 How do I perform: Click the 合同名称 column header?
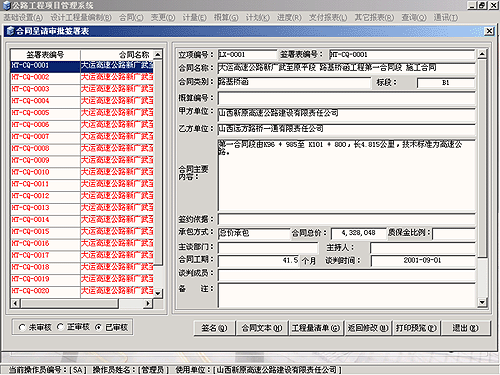coord(117,55)
